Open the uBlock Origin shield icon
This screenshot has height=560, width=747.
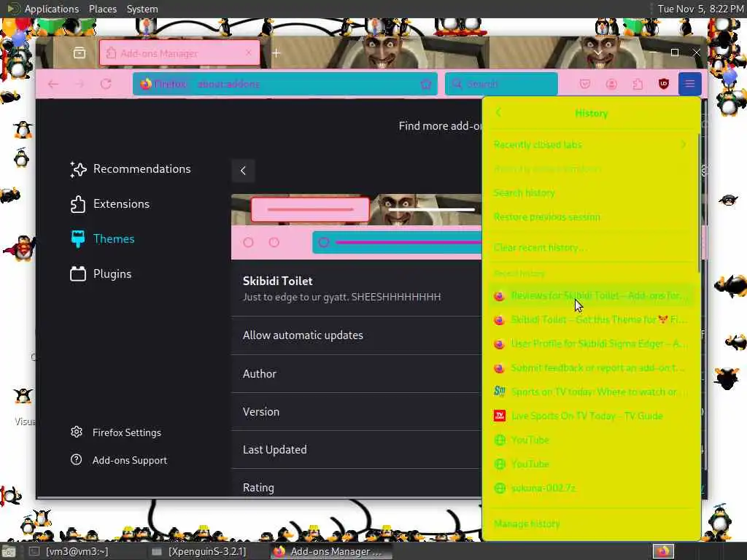664,85
